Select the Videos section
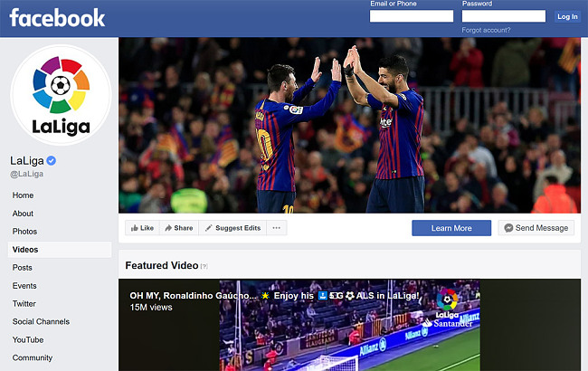588x371 pixels. pyautogui.click(x=60, y=250)
